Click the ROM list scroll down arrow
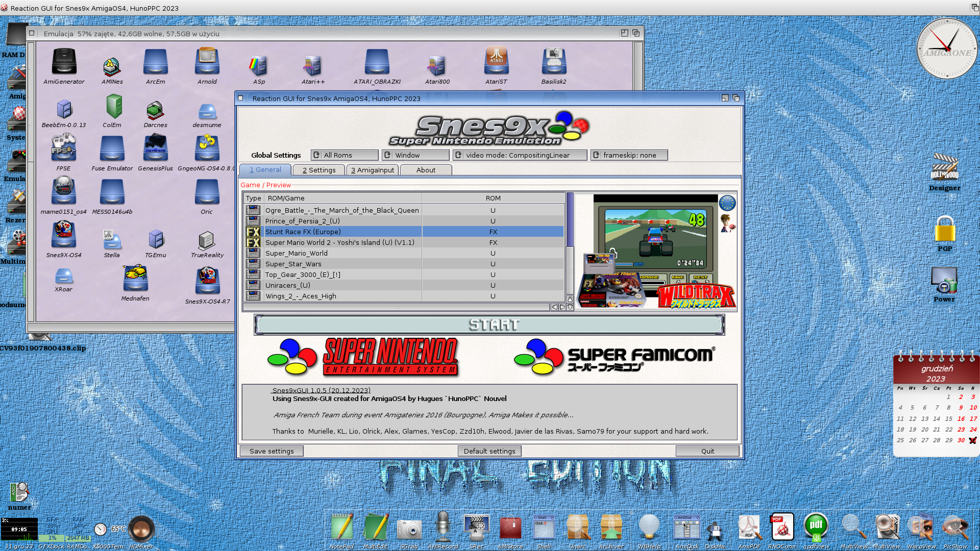This screenshot has height=551, width=980. tap(570, 307)
